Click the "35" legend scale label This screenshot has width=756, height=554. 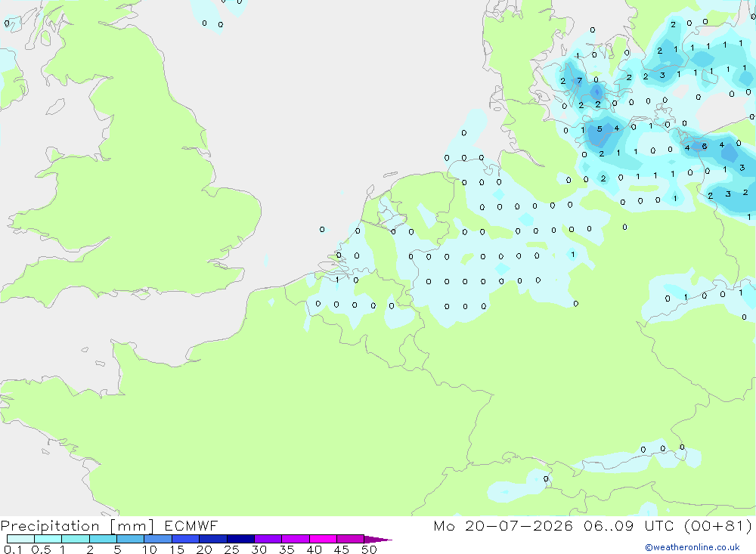point(287,549)
